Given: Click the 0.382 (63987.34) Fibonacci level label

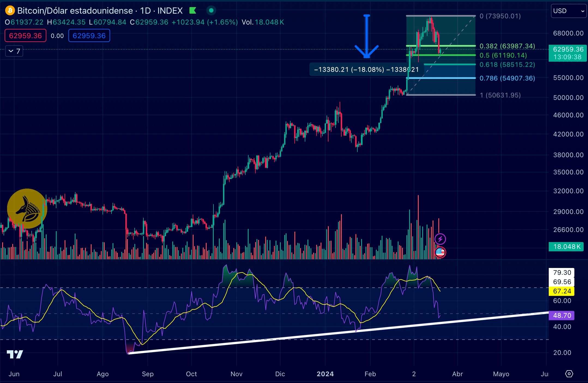Looking at the screenshot, I should pos(507,46).
